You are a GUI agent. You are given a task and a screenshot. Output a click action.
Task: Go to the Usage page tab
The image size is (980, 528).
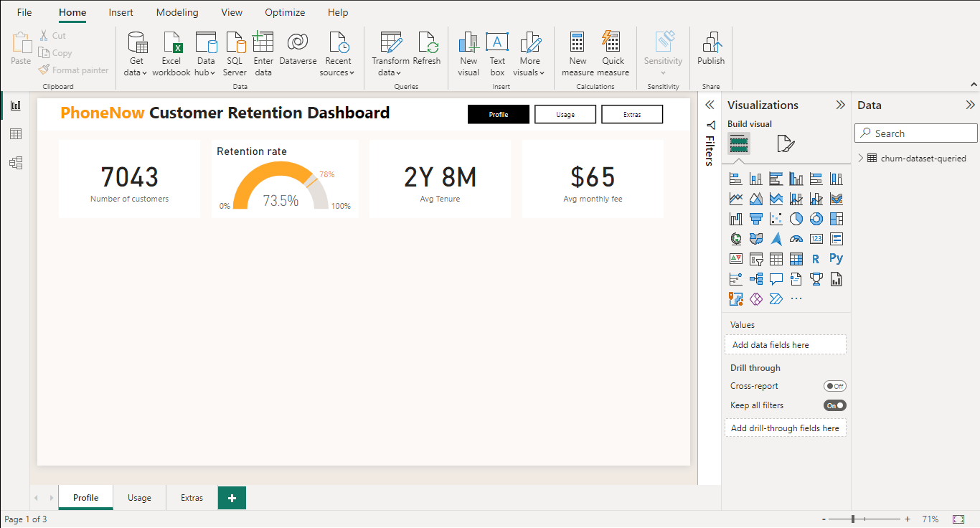139,498
